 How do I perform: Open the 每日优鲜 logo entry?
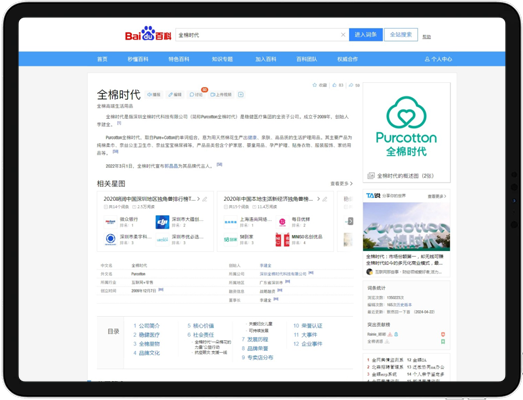(x=283, y=222)
